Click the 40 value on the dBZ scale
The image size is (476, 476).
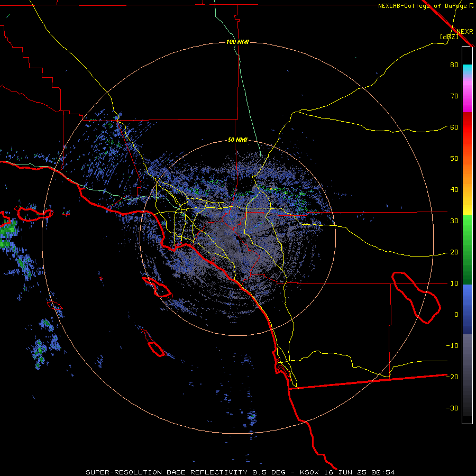click(x=454, y=190)
